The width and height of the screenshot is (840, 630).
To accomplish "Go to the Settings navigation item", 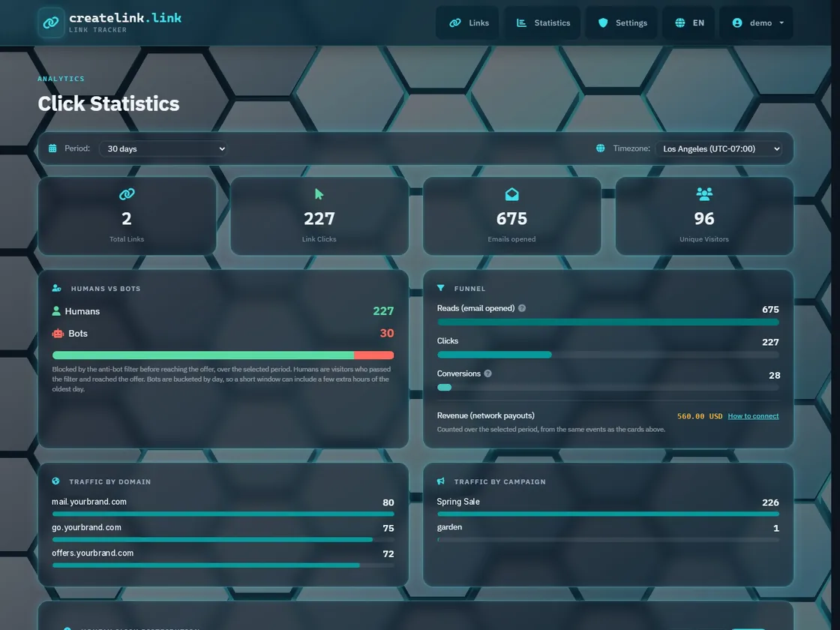I will coord(622,22).
